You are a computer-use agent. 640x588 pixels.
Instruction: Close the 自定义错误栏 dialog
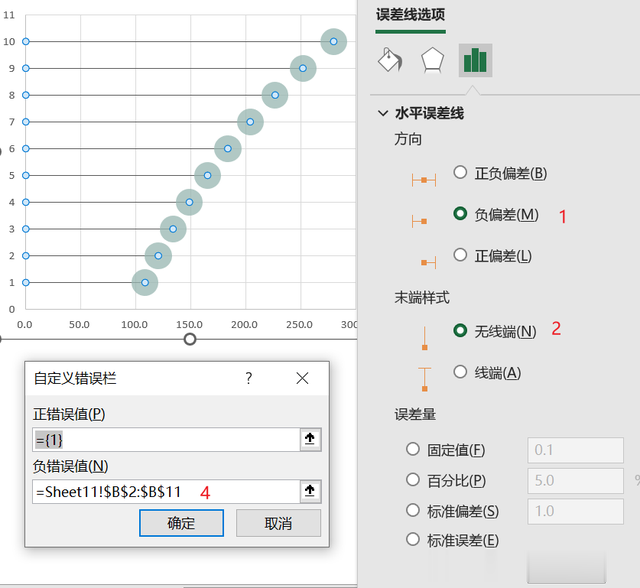(303, 378)
